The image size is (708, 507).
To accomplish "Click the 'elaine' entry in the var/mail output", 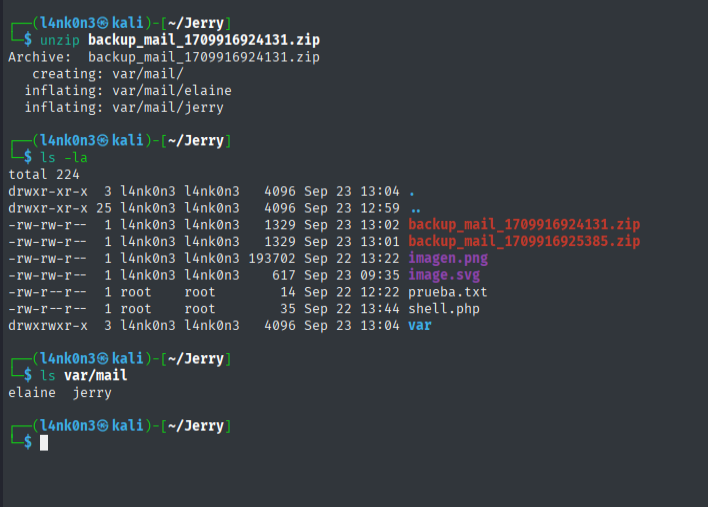I will [32, 393].
